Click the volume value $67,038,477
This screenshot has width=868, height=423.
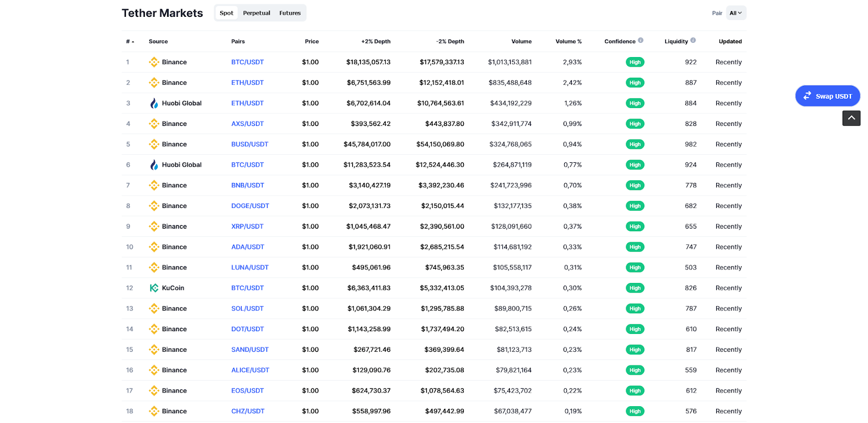513,411
